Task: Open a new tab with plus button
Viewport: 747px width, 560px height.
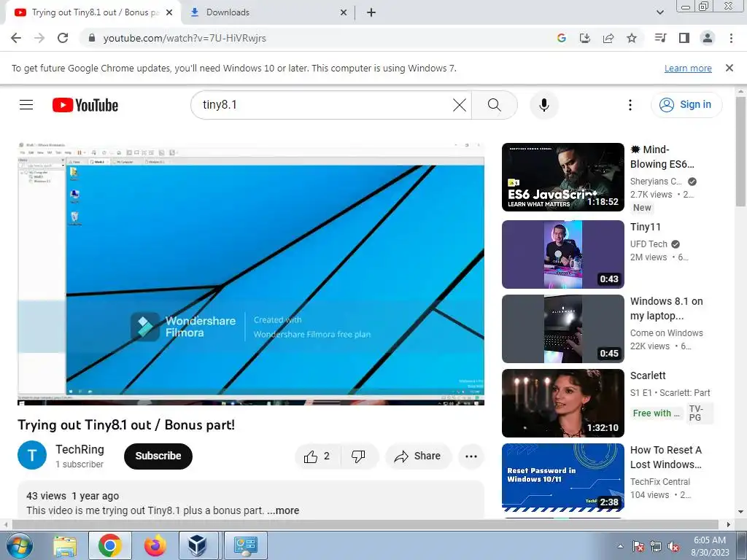Action: point(371,12)
